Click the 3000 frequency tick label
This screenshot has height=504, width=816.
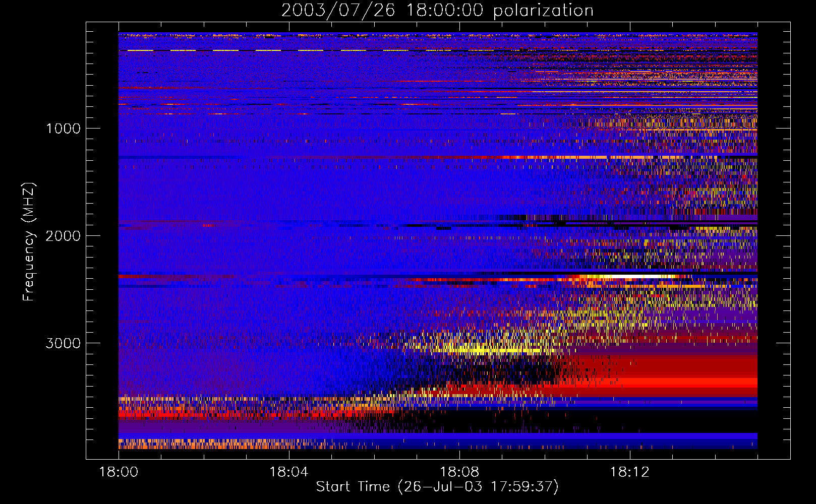(63, 343)
